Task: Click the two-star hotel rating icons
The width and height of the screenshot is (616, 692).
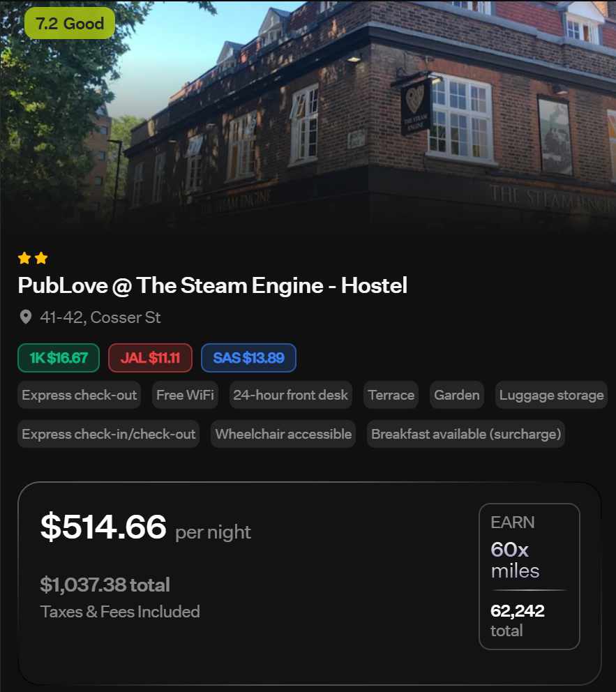Action: tap(33, 257)
